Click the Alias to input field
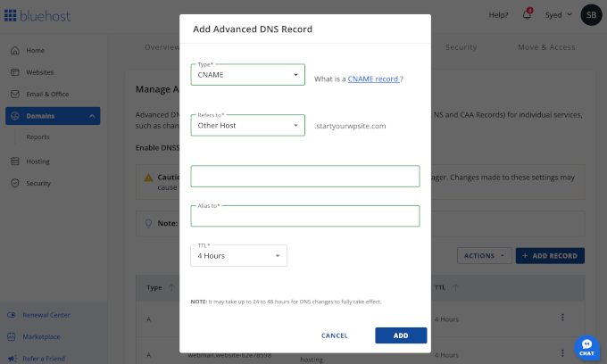The height and width of the screenshot is (364, 607). [x=304, y=217]
